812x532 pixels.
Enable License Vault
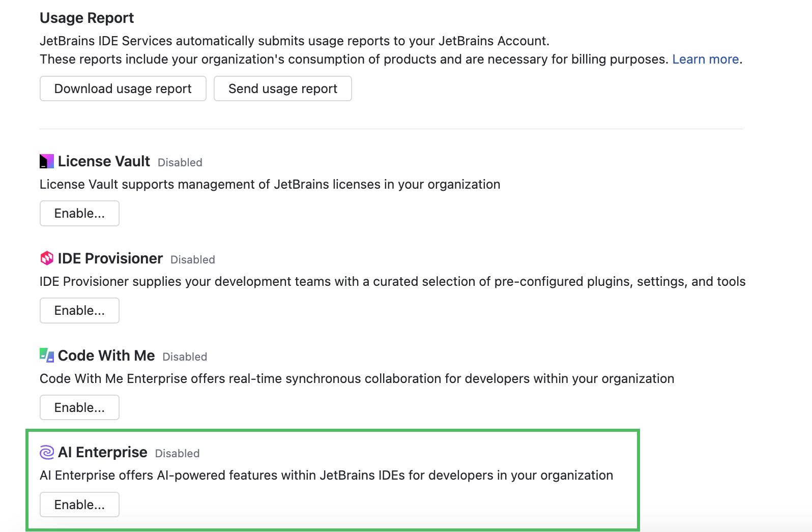pos(79,213)
